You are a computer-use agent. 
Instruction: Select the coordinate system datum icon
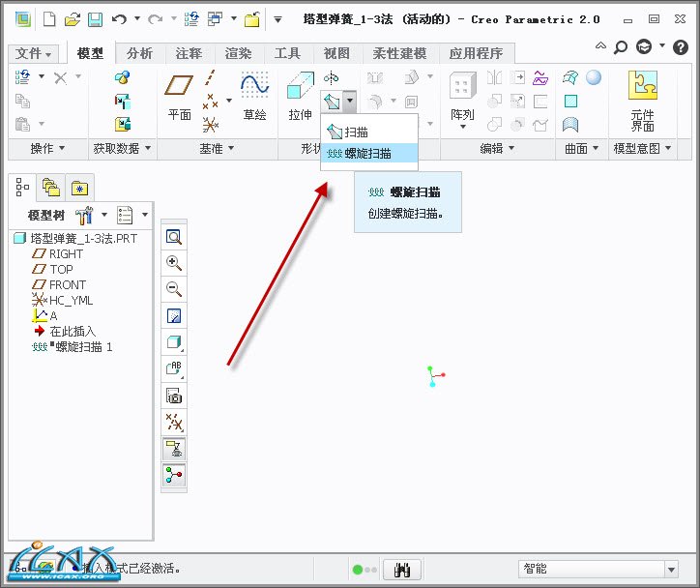click(210, 125)
